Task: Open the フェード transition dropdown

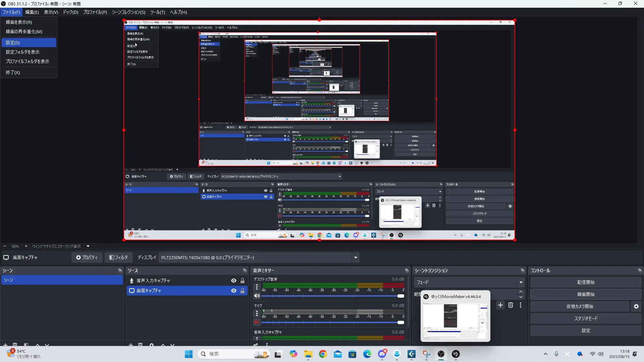Action: pos(521,282)
